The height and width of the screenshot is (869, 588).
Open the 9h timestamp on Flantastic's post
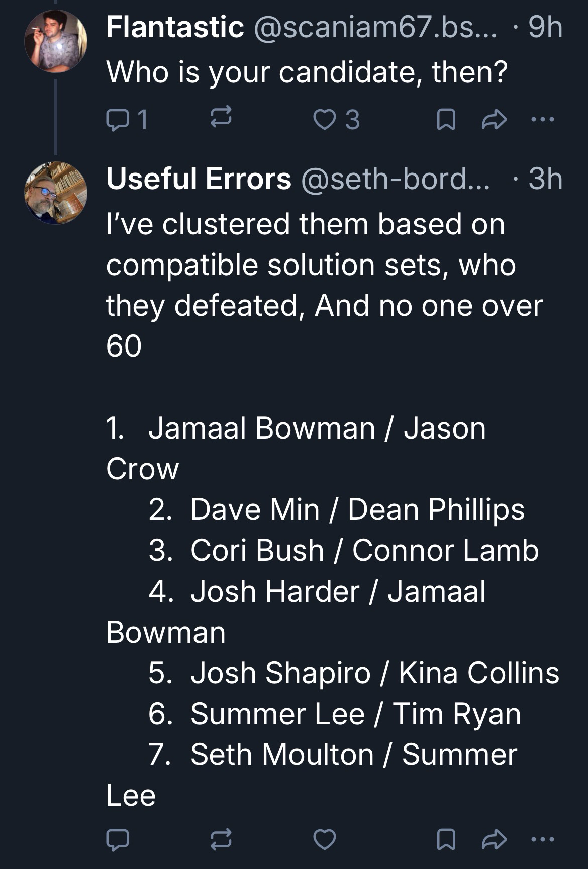[545, 27]
